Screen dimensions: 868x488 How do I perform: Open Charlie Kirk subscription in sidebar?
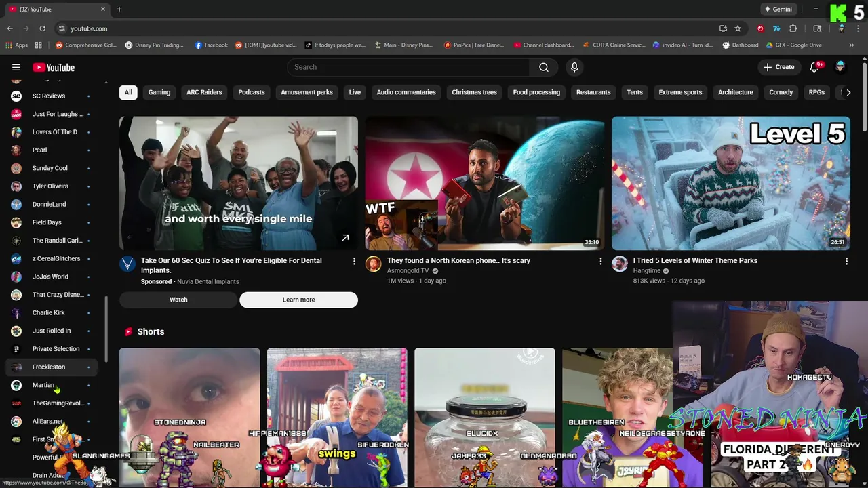point(52,312)
